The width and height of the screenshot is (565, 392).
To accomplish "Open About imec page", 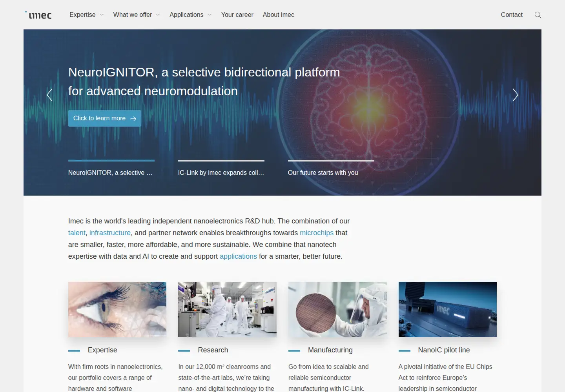I will (278, 15).
